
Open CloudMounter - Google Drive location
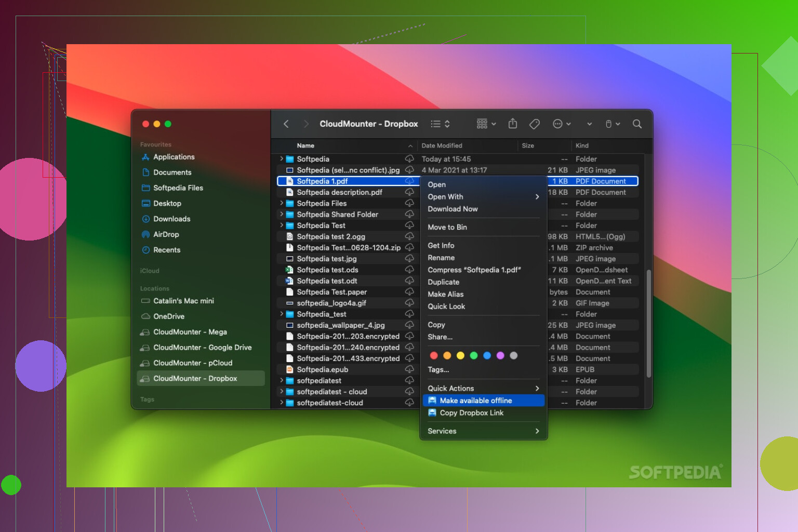202,348
